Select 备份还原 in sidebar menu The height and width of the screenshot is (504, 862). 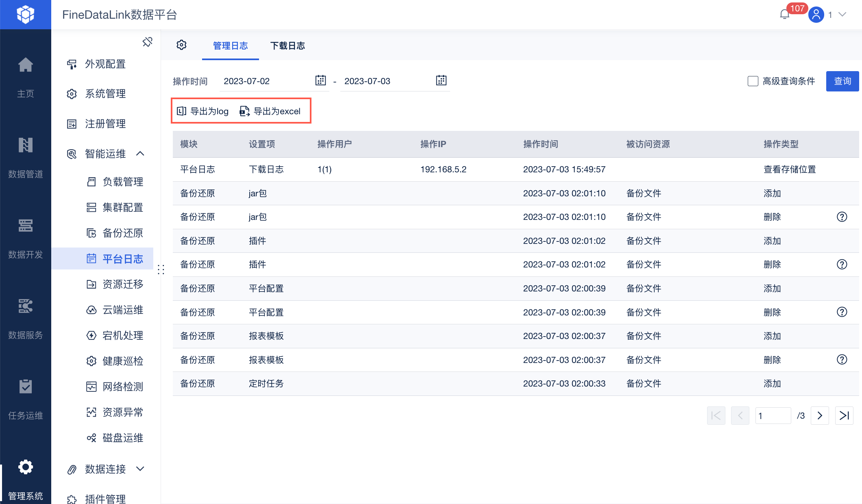pos(122,233)
